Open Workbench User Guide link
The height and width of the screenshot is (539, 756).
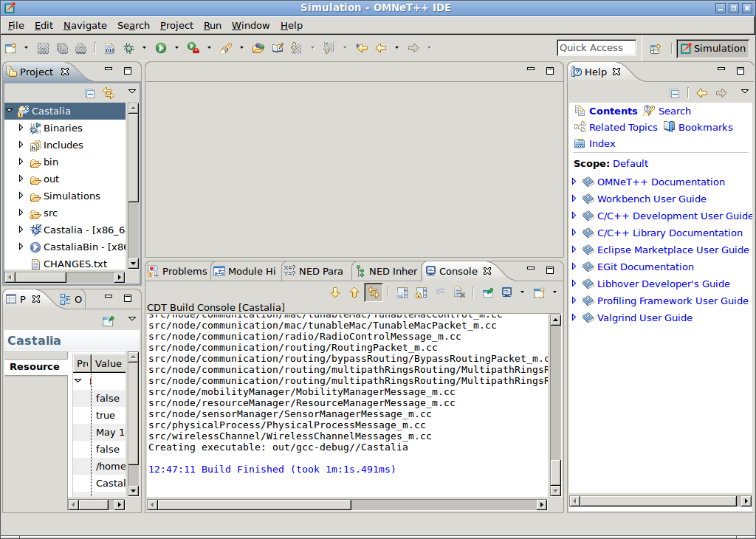[x=651, y=199]
